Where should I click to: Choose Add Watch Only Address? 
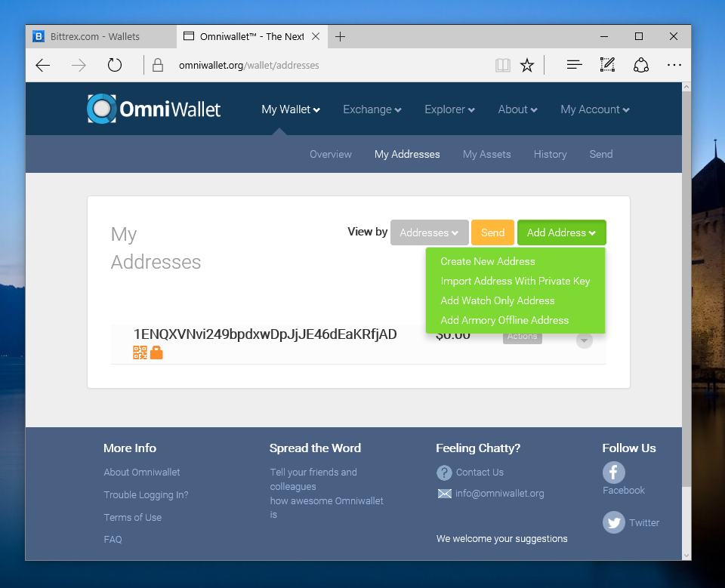pyautogui.click(x=498, y=301)
